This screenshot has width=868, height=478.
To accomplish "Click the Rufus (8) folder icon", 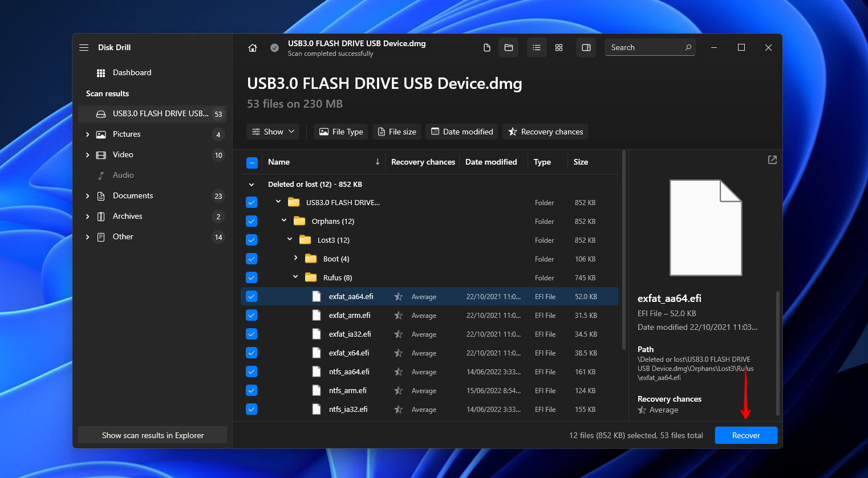I will coord(311,277).
